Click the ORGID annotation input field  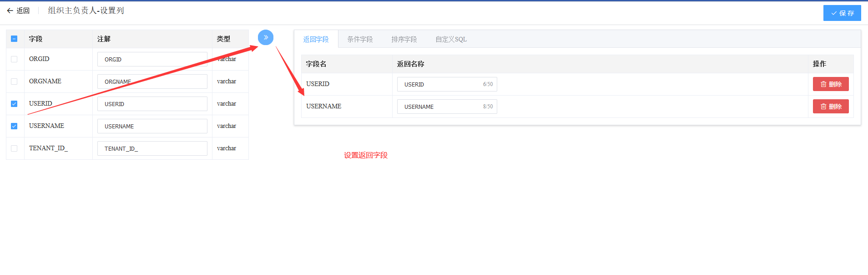[x=152, y=60]
